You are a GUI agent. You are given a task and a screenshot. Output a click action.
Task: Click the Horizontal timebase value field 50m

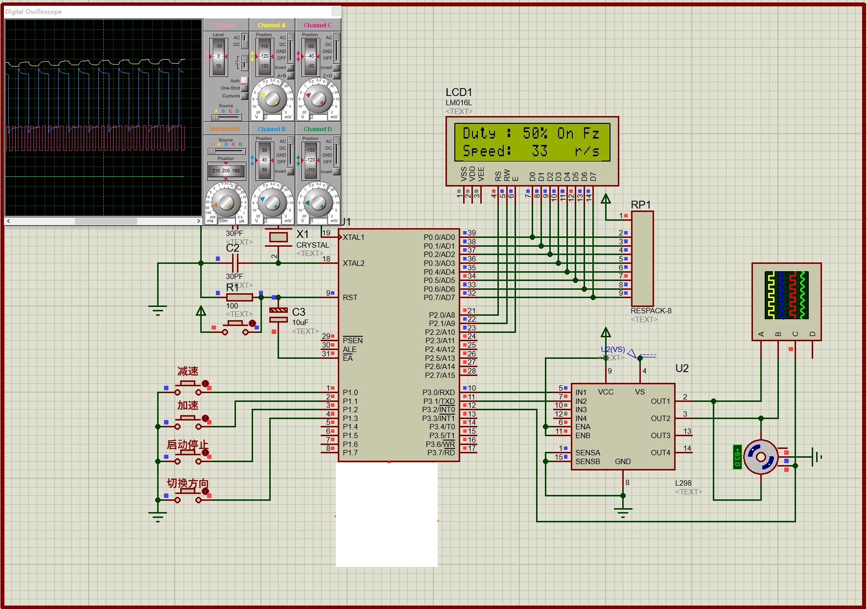[x=227, y=221]
